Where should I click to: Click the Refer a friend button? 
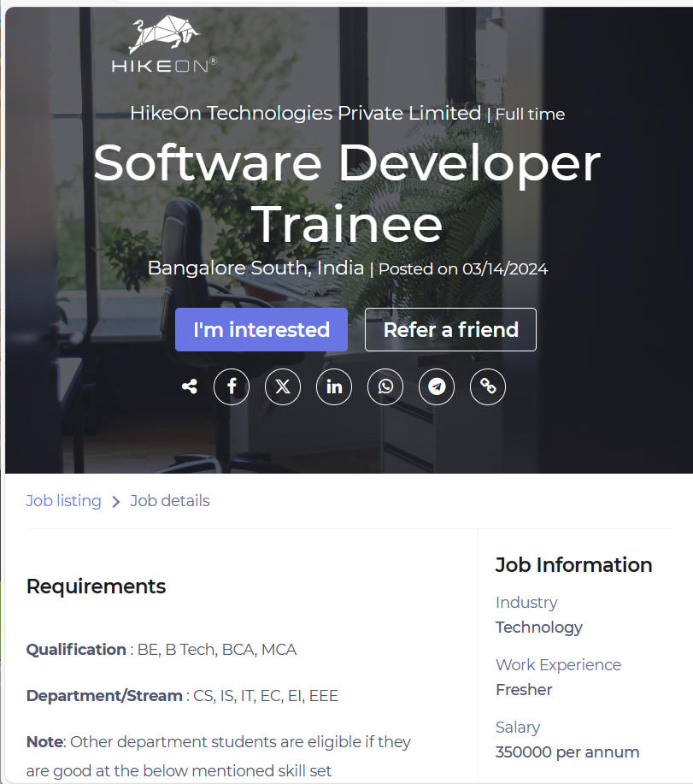tap(450, 329)
